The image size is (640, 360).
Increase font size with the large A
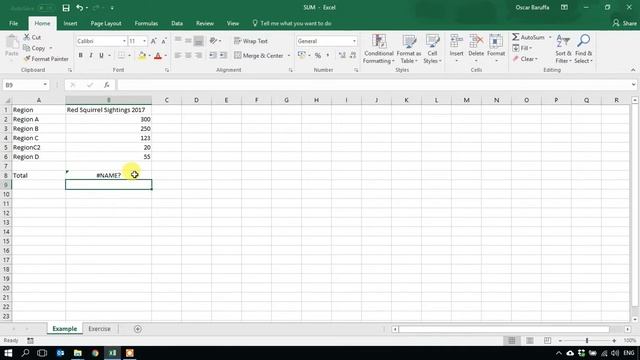pos(154,41)
